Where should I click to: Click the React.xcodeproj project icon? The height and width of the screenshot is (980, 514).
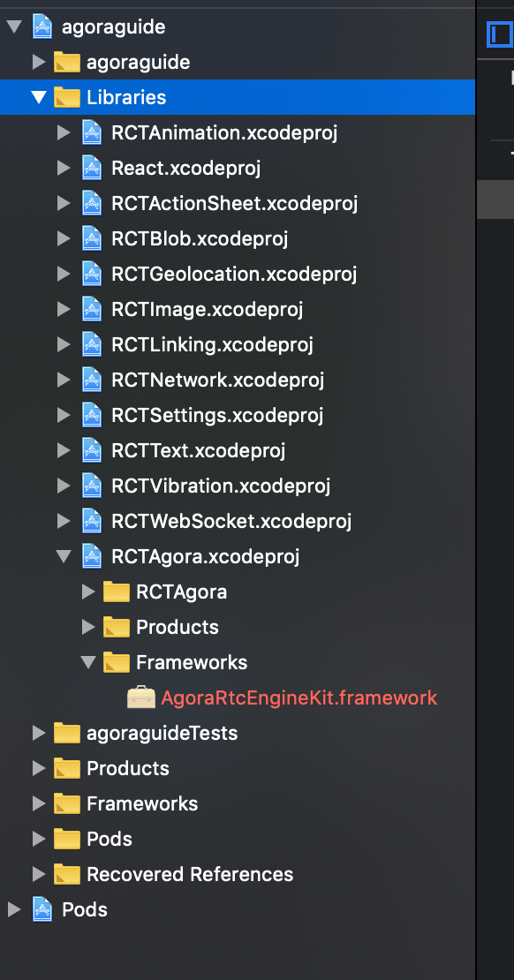[92, 168]
